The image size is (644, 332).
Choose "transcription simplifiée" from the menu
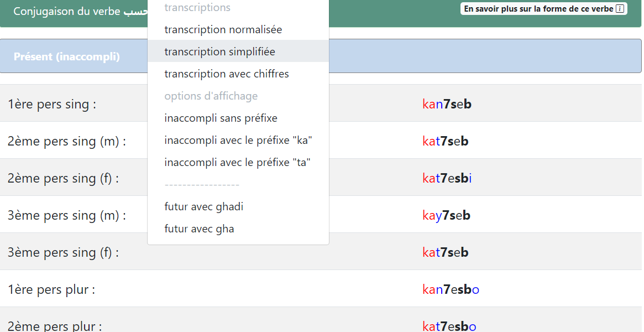coord(219,51)
